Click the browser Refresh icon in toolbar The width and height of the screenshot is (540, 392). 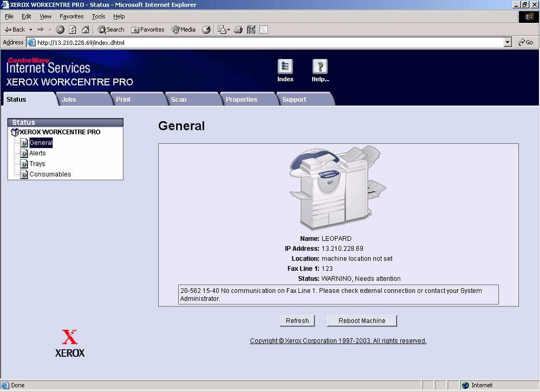coord(73,30)
